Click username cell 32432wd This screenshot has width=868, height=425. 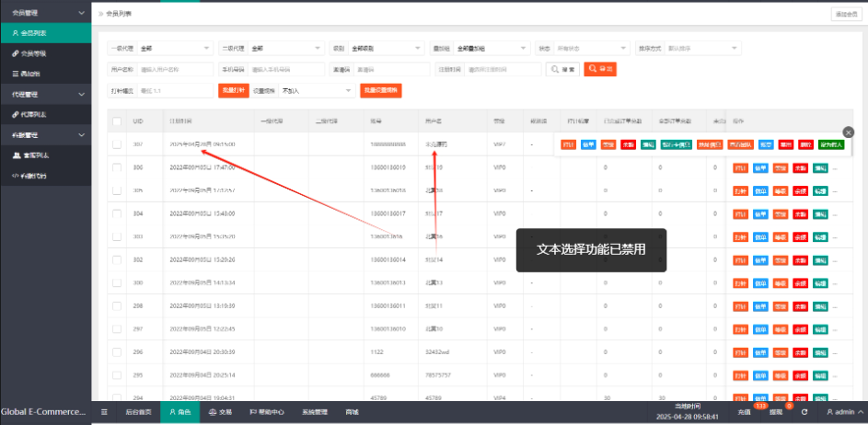click(435, 352)
